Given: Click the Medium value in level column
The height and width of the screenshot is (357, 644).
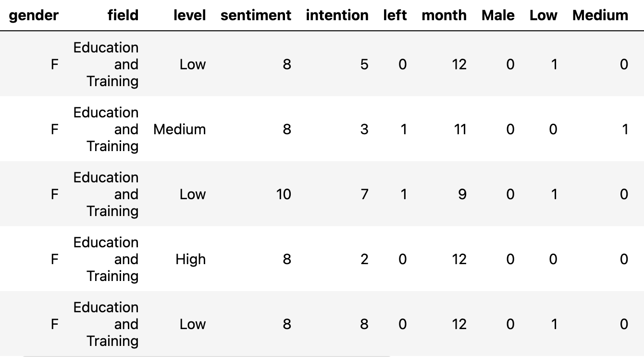Looking at the screenshot, I should [x=180, y=129].
